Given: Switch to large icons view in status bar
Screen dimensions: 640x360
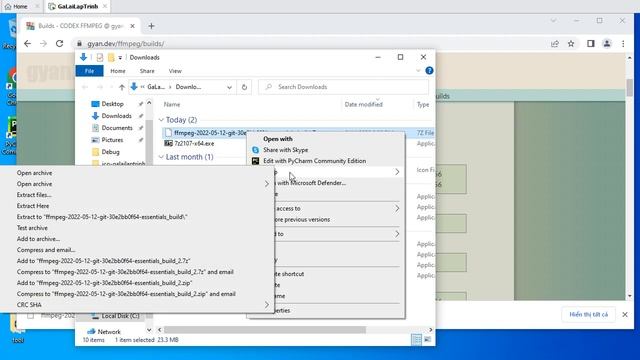Looking at the screenshot, I should (x=427, y=340).
